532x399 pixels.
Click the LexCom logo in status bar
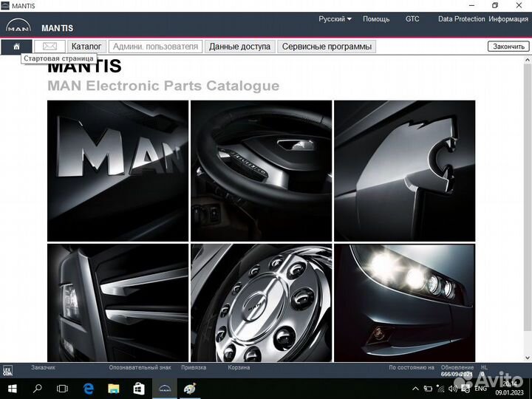tap(7, 370)
